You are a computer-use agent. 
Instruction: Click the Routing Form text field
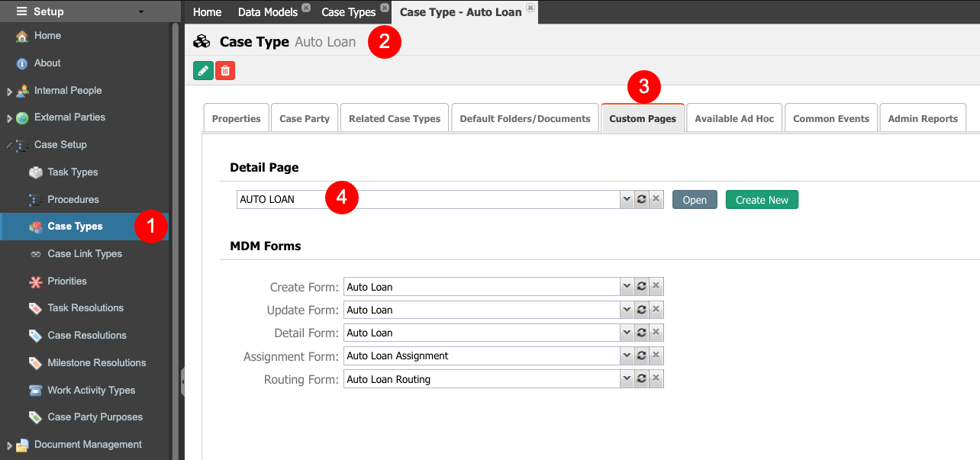pos(482,378)
